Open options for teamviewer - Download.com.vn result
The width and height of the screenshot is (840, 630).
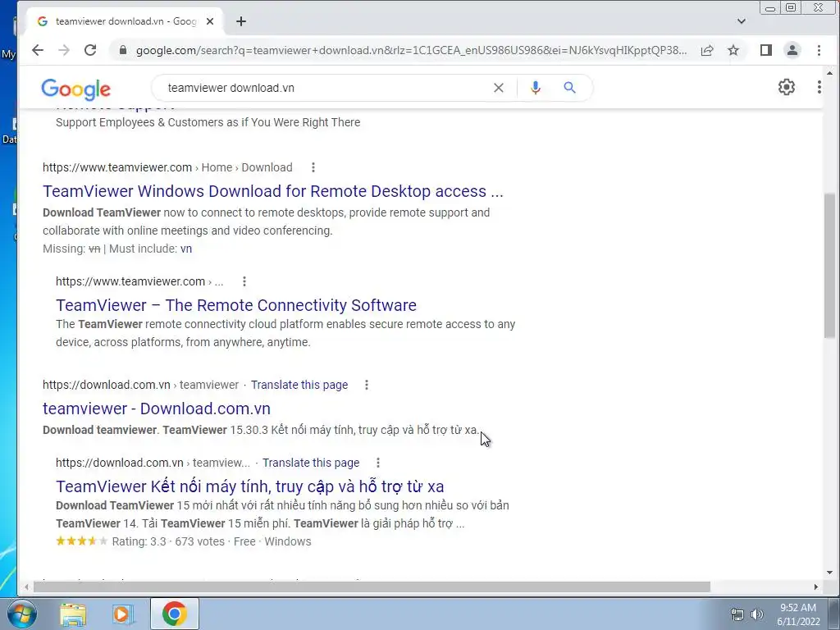tap(367, 386)
